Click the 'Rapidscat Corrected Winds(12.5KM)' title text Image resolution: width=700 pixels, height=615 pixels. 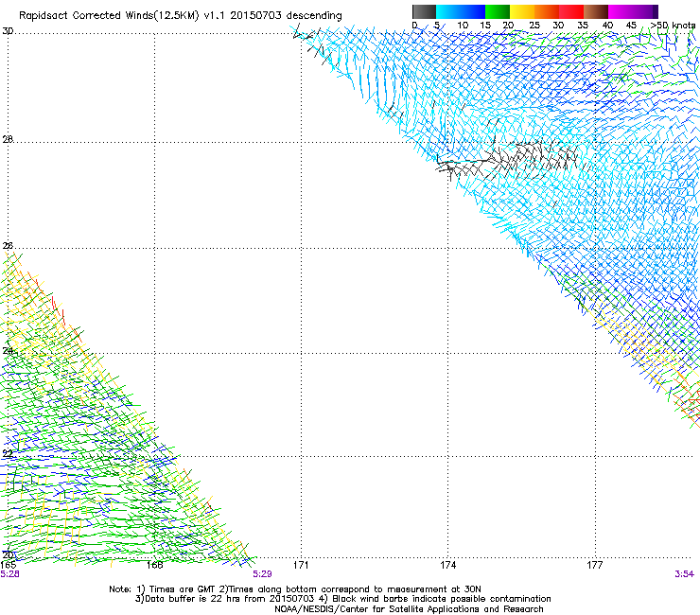point(109,16)
